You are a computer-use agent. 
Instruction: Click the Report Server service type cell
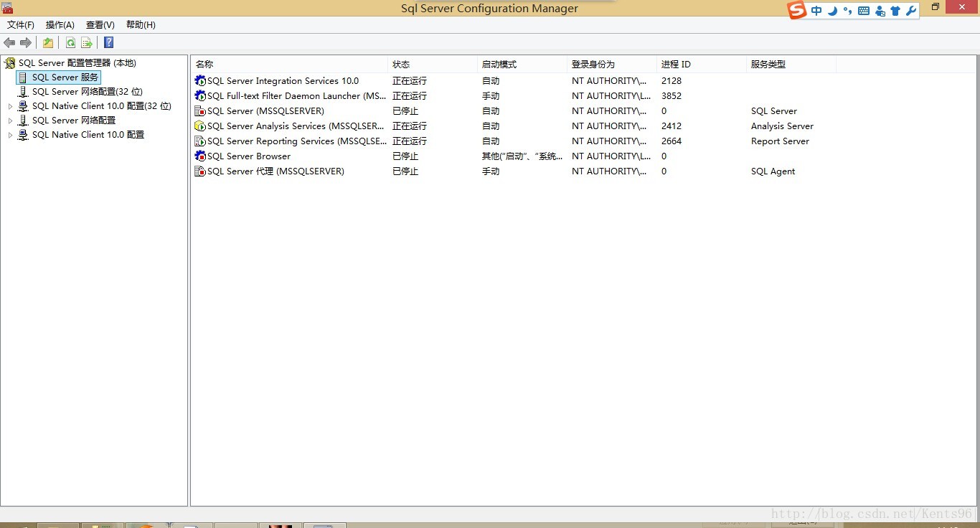(x=780, y=141)
